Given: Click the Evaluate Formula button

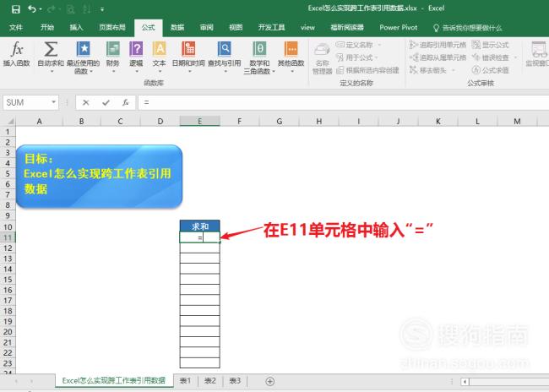Looking at the screenshot, I should click(490, 70).
